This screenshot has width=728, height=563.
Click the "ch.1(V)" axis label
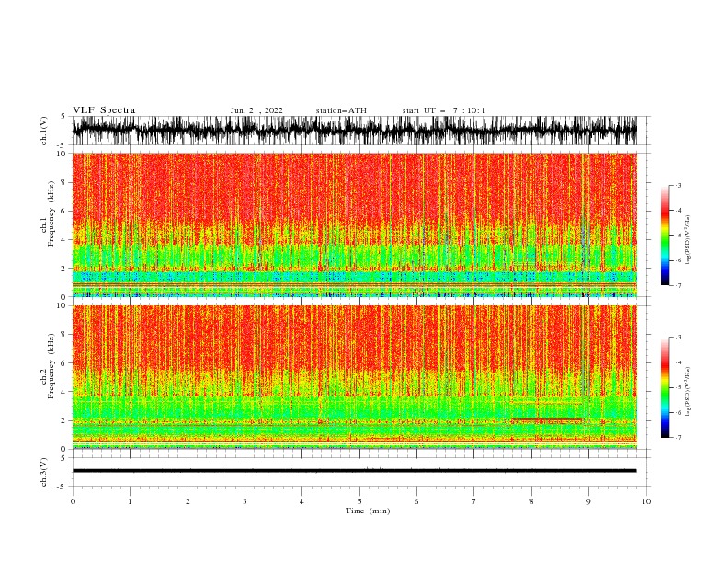(x=44, y=131)
